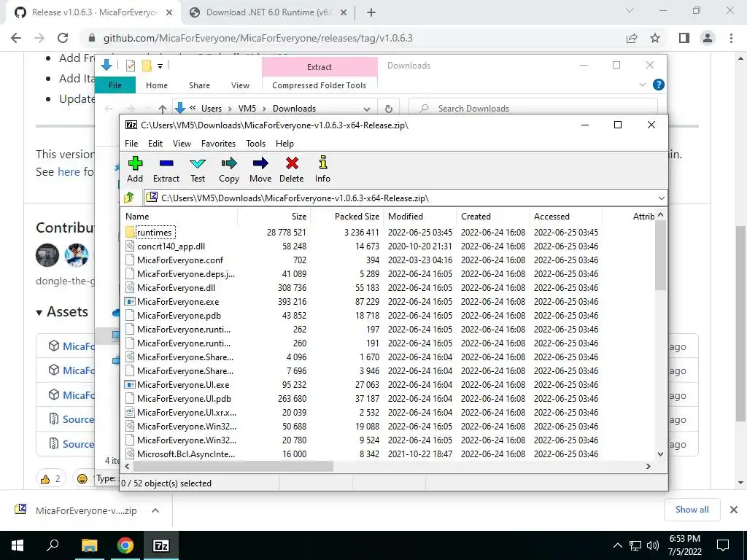The width and height of the screenshot is (747, 560).
Task: Open the 7-Zip View menu
Action: (182, 144)
